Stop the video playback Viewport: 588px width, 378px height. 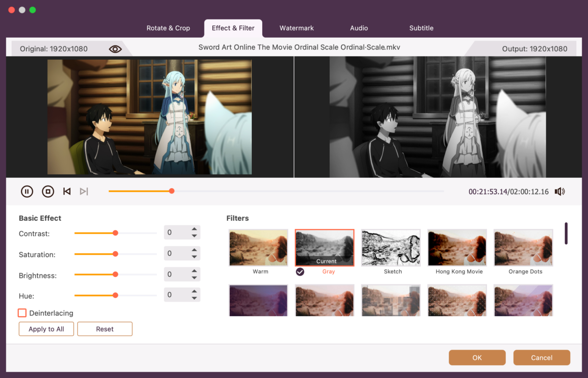[48, 191]
